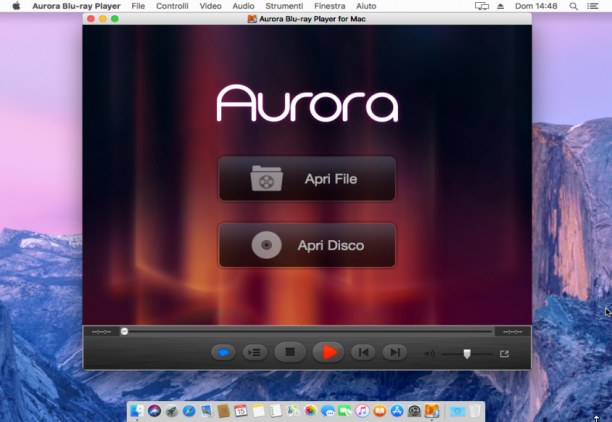Open Notification Center from the menu bar

(593, 6)
